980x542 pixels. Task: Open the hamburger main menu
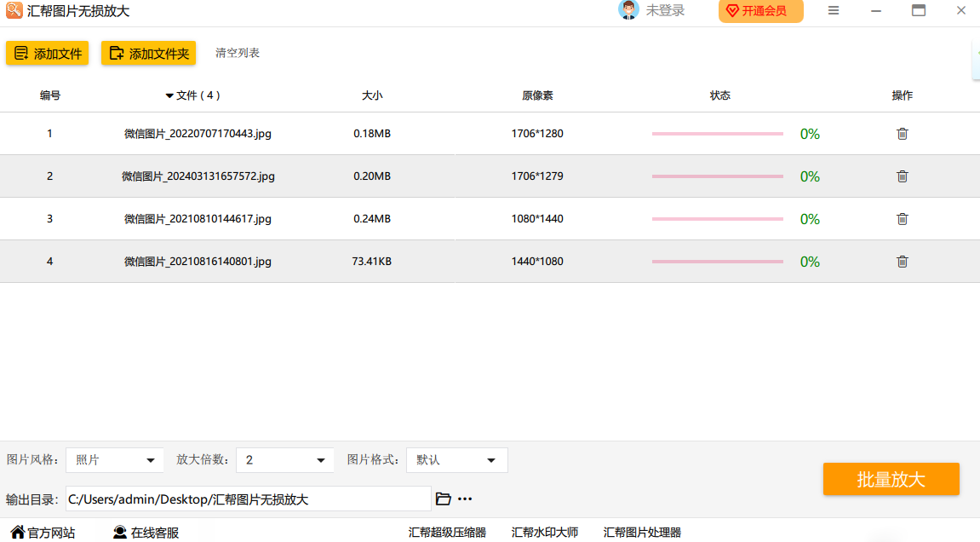834,10
